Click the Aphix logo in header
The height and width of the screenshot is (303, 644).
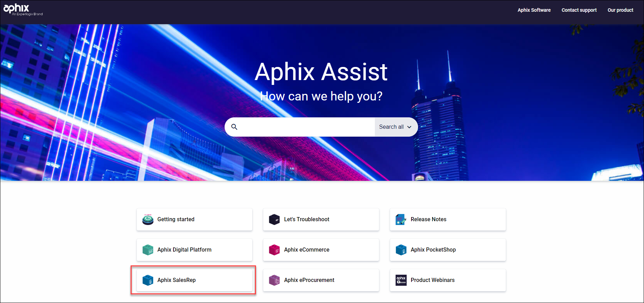point(17,9)
